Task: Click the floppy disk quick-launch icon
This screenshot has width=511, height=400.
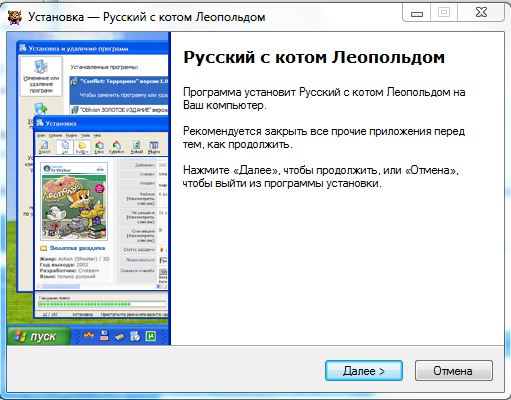Action: click(x=104, y=336)
